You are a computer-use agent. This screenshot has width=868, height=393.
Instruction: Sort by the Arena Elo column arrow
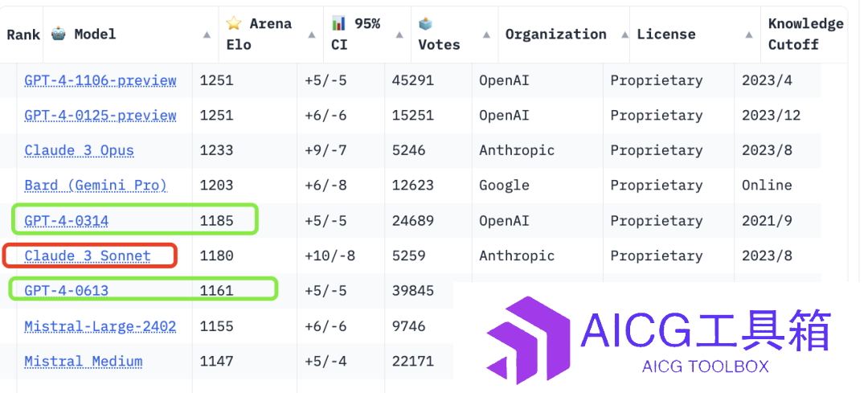(x=312, y=35)
